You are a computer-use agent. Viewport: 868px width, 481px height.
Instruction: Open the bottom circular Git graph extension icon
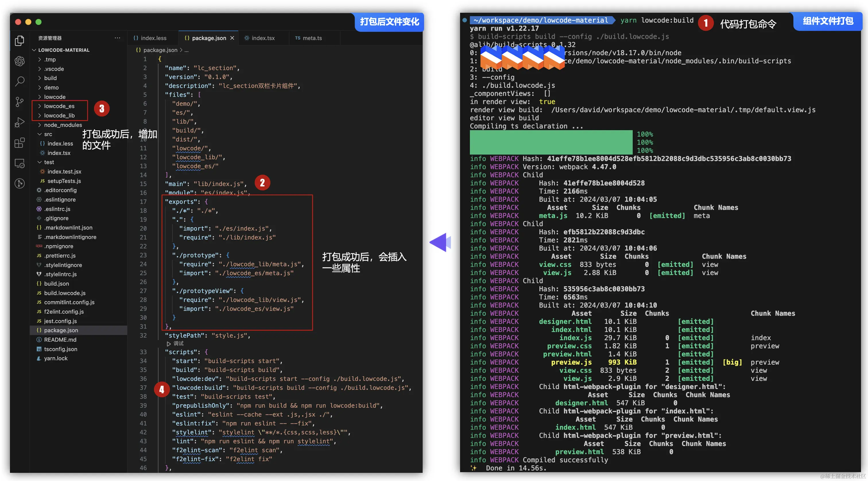pyautogui.click(x=19, y=183)
